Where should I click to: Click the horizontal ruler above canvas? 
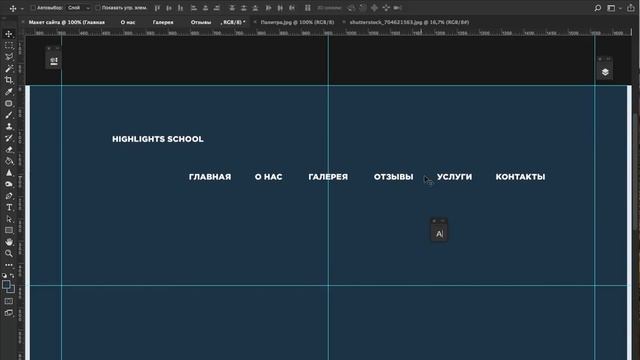pos(329,32)
